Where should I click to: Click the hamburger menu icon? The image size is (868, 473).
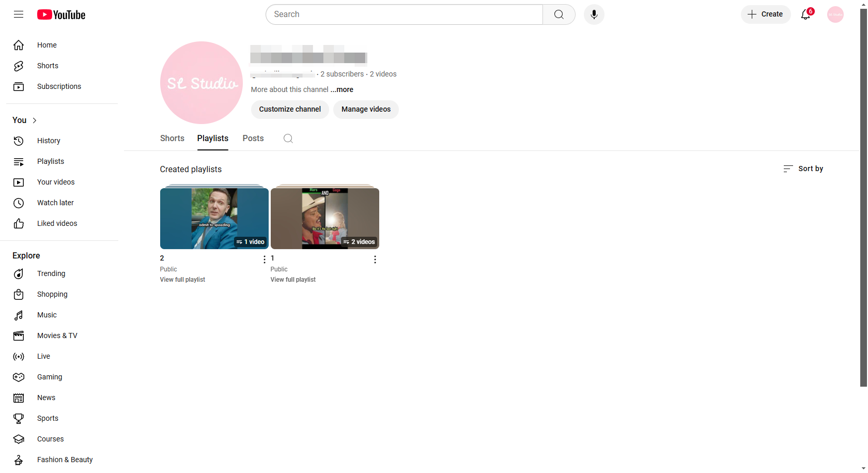pyautogui.click(x=19, y=14)
